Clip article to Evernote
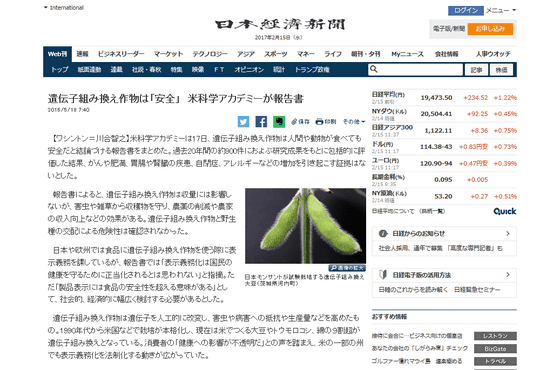 coord(279,122)
